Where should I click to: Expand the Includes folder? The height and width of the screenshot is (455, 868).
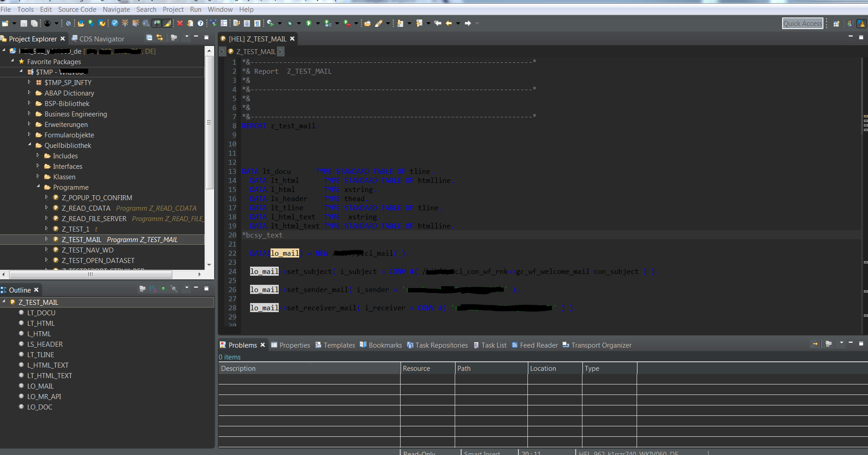(x=38, y=156)
